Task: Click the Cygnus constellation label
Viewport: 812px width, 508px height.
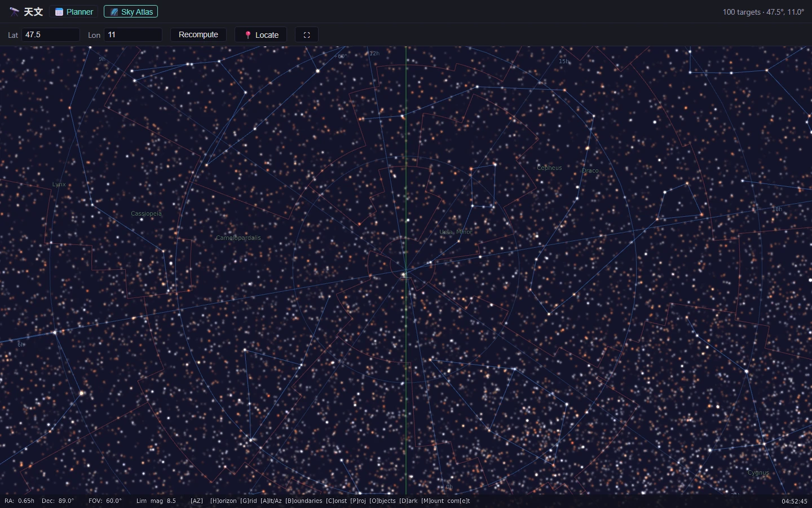Action: pyautogui.click(x=758, y=473)
